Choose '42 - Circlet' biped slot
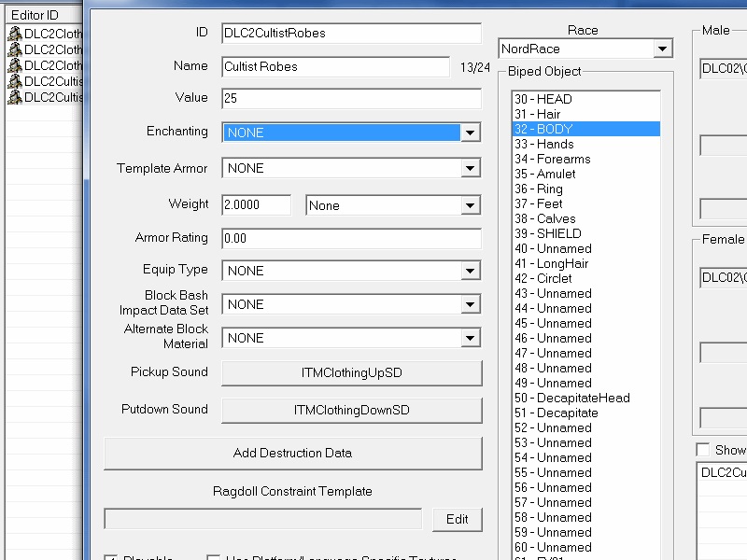Screen dimensions: 747x560 [x=586, y=278]
